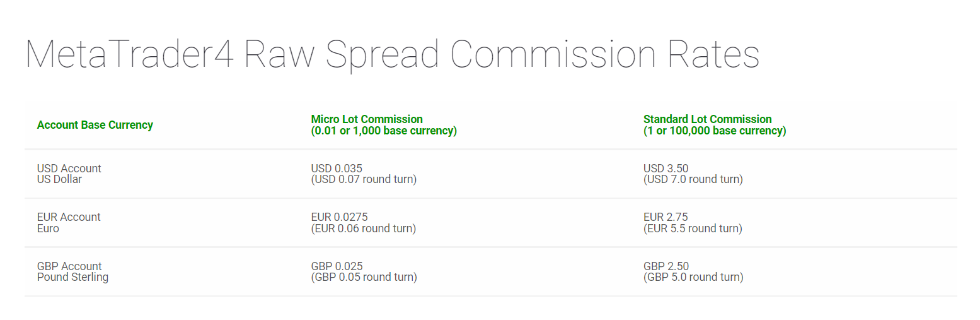Click the EUR 2.75 standard lot value

click(x=665, y=217)
